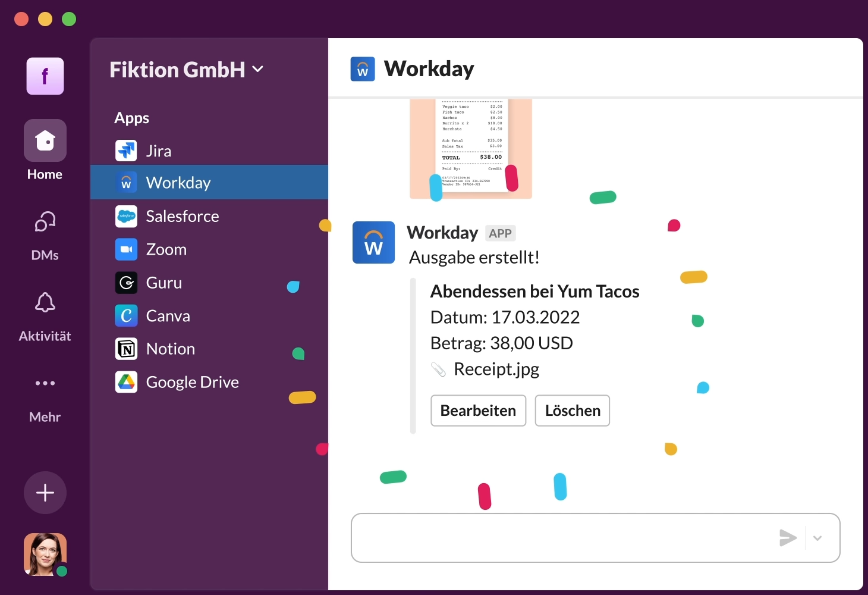
Task: Select Notion in the Apps list
Action: point(209,349)
